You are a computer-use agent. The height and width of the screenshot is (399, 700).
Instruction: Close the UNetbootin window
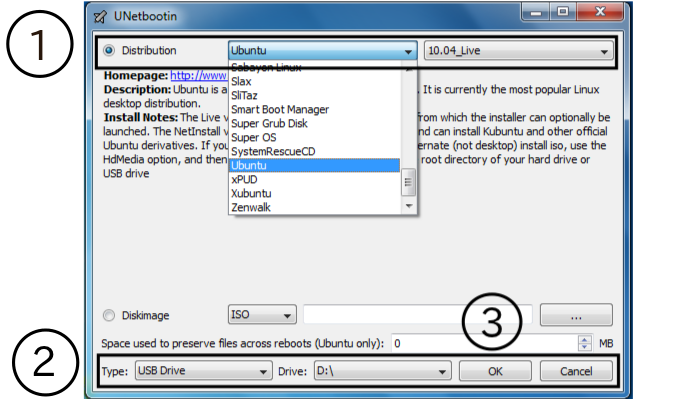click(x=600, y=12)
